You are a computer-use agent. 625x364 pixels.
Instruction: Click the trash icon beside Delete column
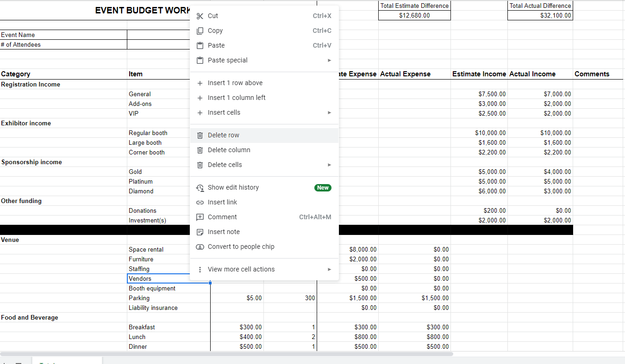point(200,150)
